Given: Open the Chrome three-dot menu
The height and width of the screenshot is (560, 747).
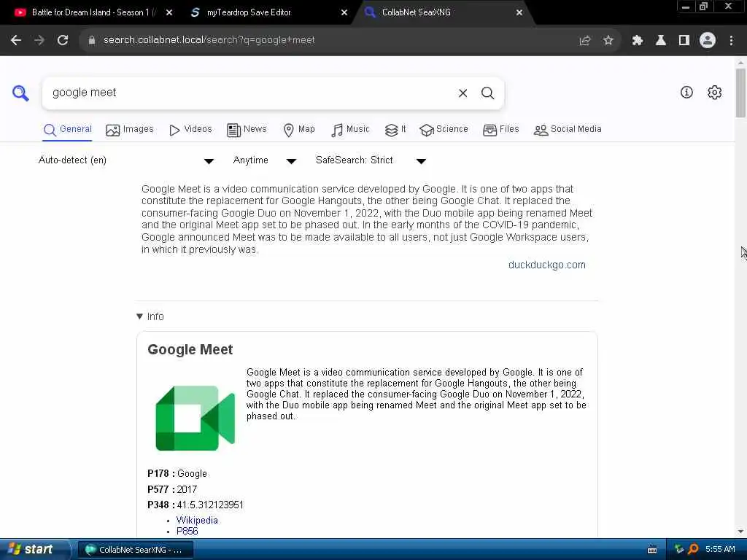Looking at the screenshot, I should point(731,41).
